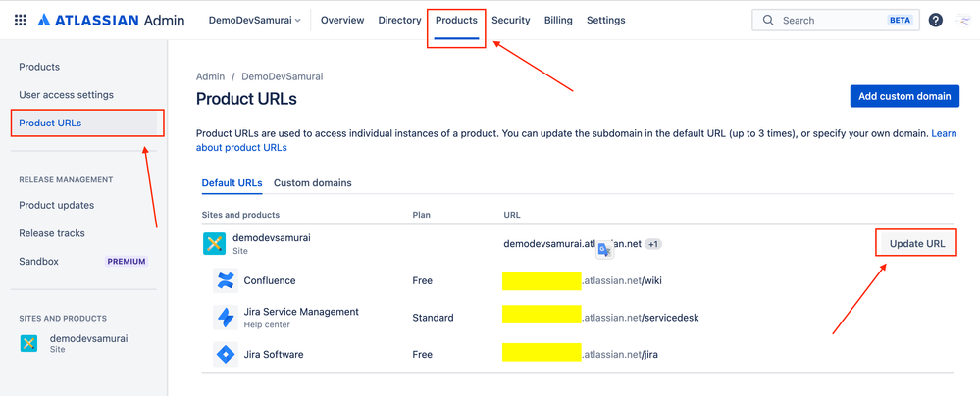Image resolution: width=980 pixels, height=396 pixels.
Task: Switch to the Default URLs tab
Action: pyautogui.click(x=232, y=183)
